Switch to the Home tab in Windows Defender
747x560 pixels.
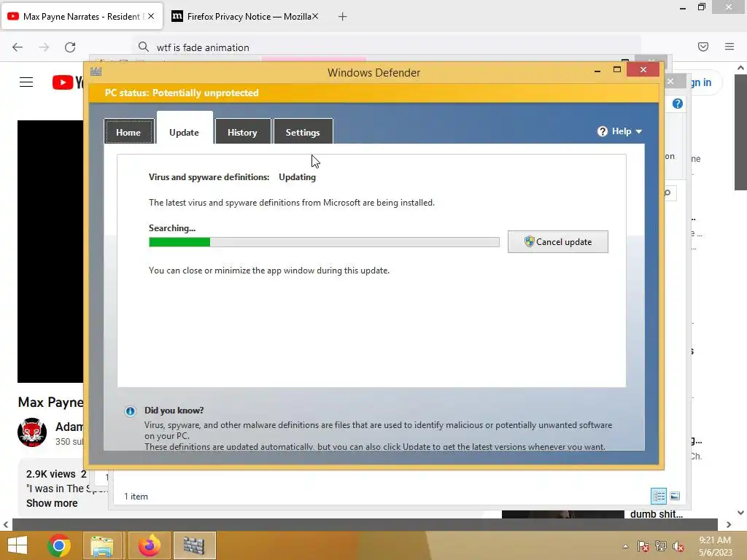(x=128, y=131)
